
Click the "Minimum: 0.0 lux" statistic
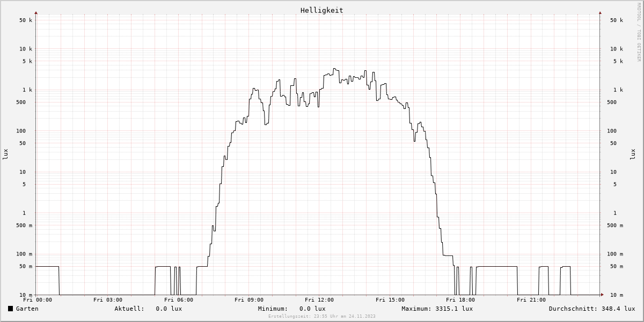tap(291, 309)
